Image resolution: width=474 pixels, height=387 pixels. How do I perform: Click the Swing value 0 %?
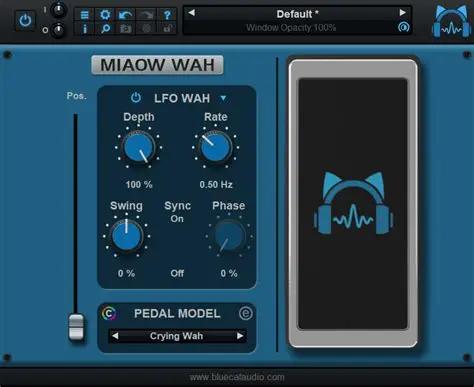tap(126, 273)
